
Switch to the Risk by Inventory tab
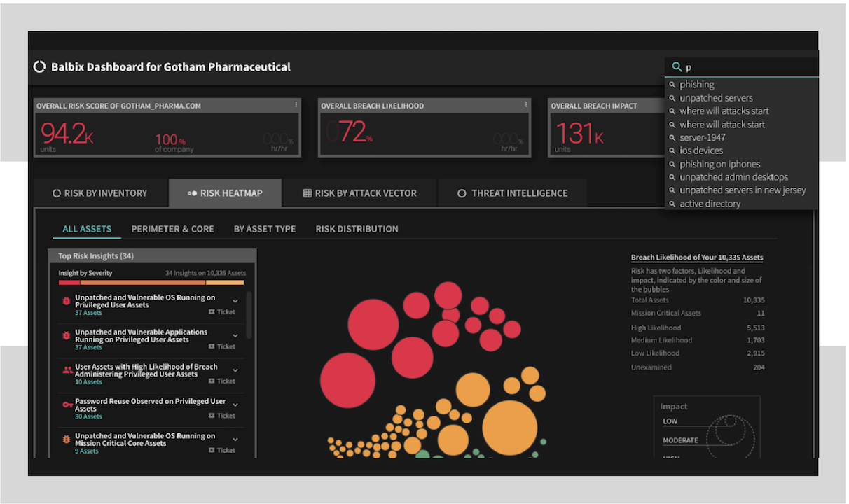101,193
